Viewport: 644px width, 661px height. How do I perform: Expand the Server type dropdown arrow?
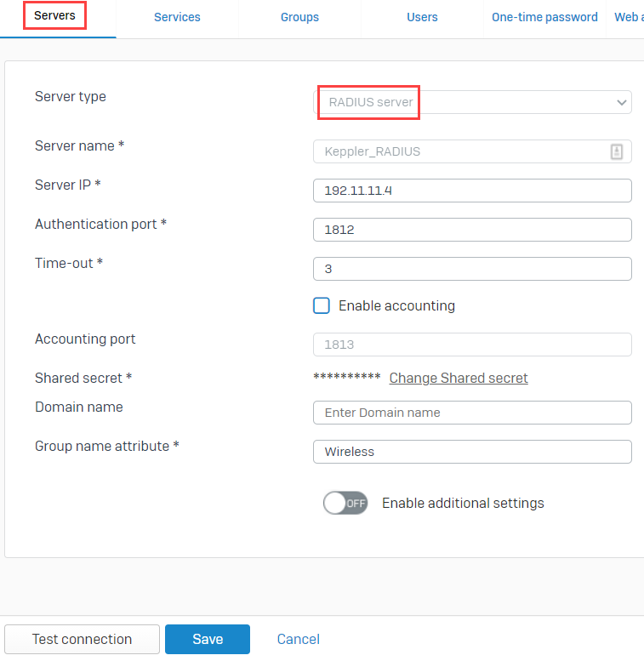point(621,102)
